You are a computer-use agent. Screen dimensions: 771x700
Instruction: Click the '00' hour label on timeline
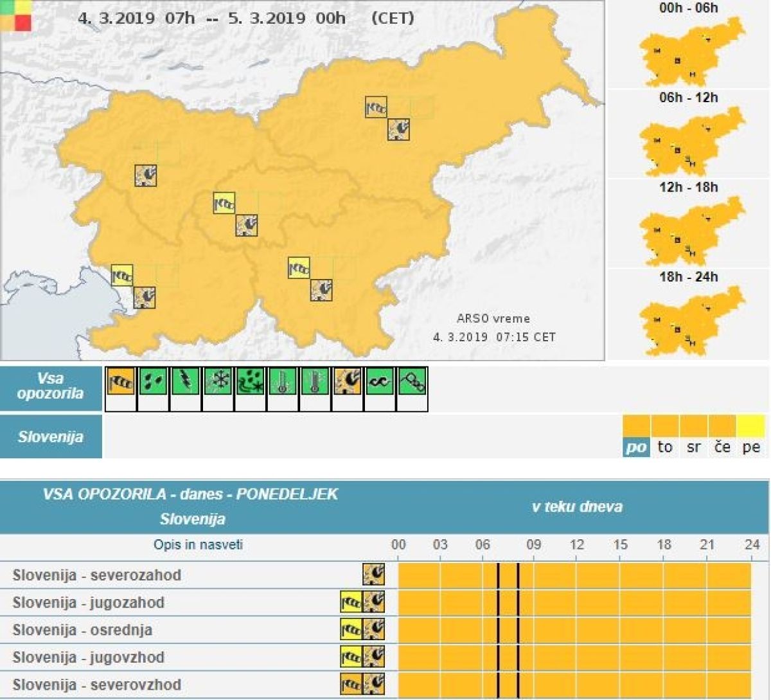pyautogui.click(x=398, y=545)
